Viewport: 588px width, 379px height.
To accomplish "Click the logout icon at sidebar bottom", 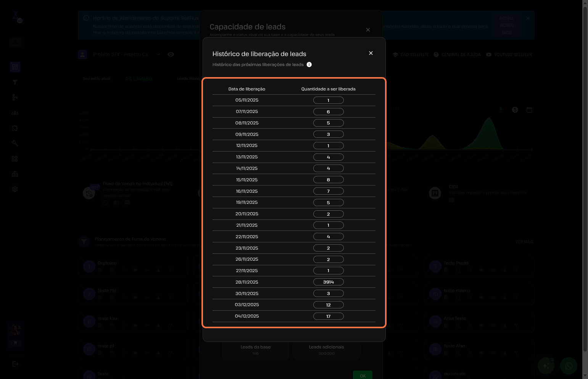I will point(15,364).
